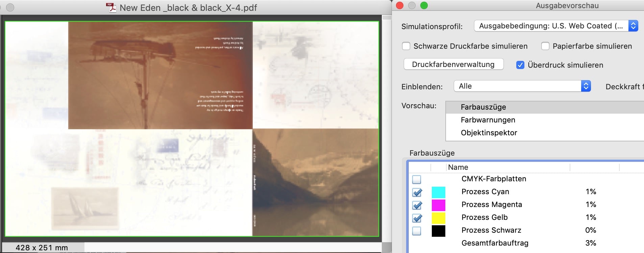Click the Prozess Gelb label
Viewport: 644px width, 253px height.
(485, 217)
